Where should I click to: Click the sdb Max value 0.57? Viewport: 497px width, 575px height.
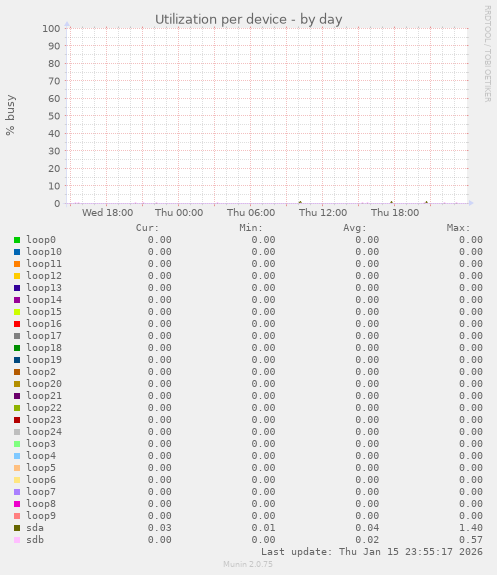471,540
